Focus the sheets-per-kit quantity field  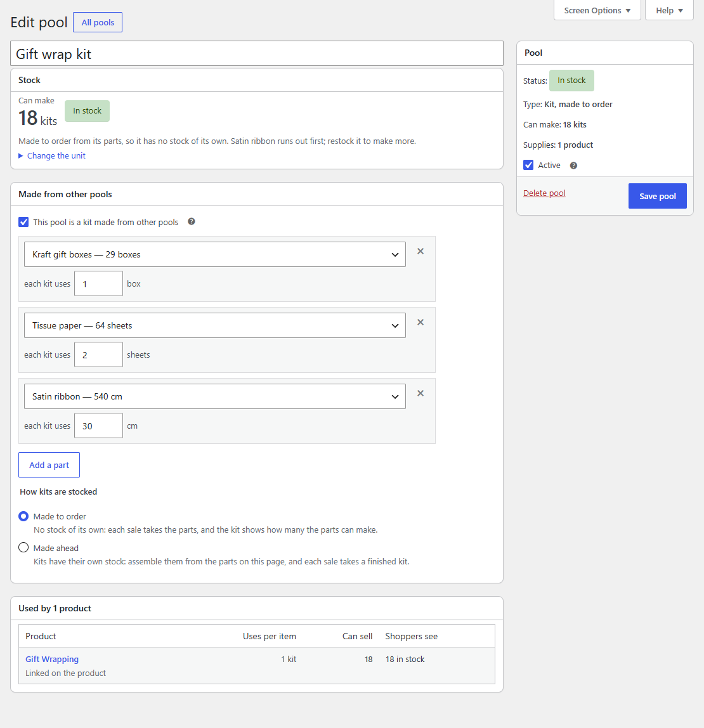98,354
